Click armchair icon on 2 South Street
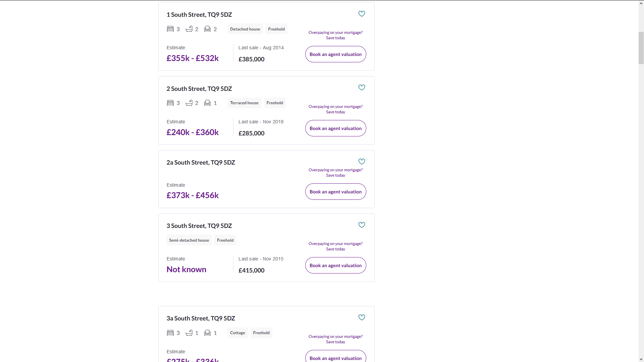The image size is (644, 362). [x=207, y=103]
